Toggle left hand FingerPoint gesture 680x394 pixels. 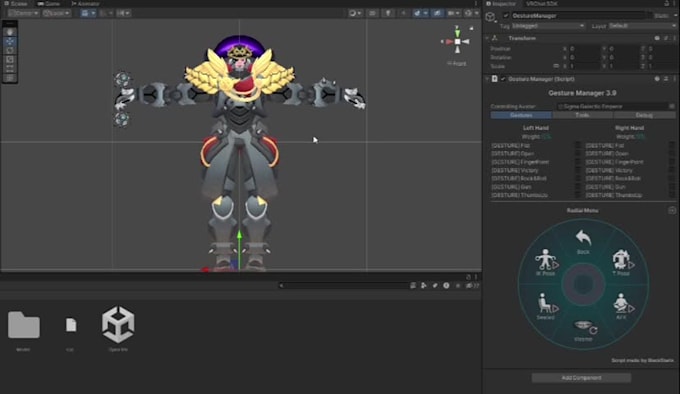pyautogui.click(x=578, y=162)
